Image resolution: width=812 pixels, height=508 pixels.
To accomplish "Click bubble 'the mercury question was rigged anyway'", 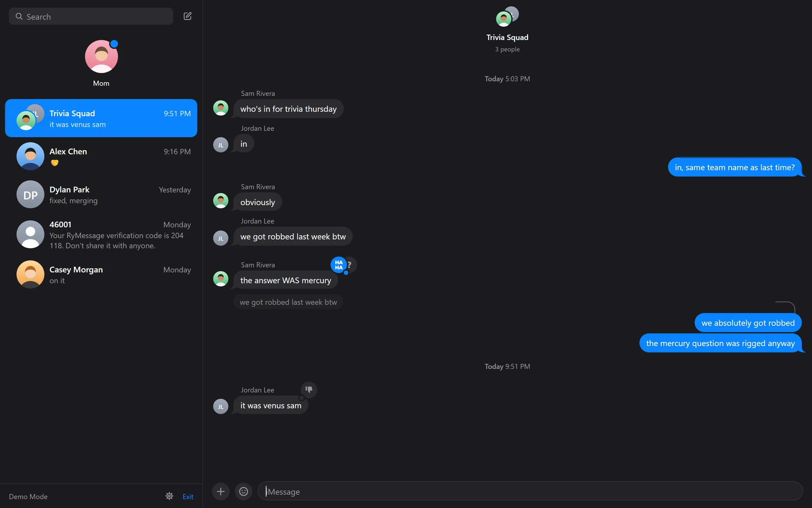I will pos(720,343).
